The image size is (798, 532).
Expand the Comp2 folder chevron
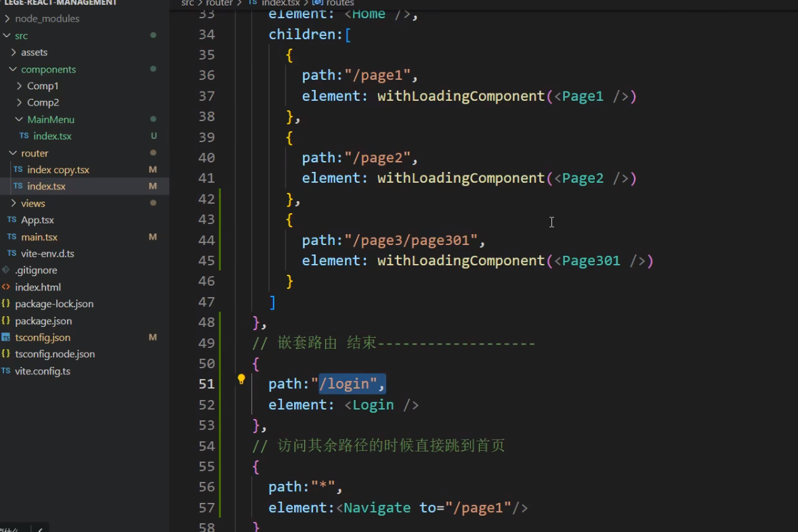tap(20, 103)
